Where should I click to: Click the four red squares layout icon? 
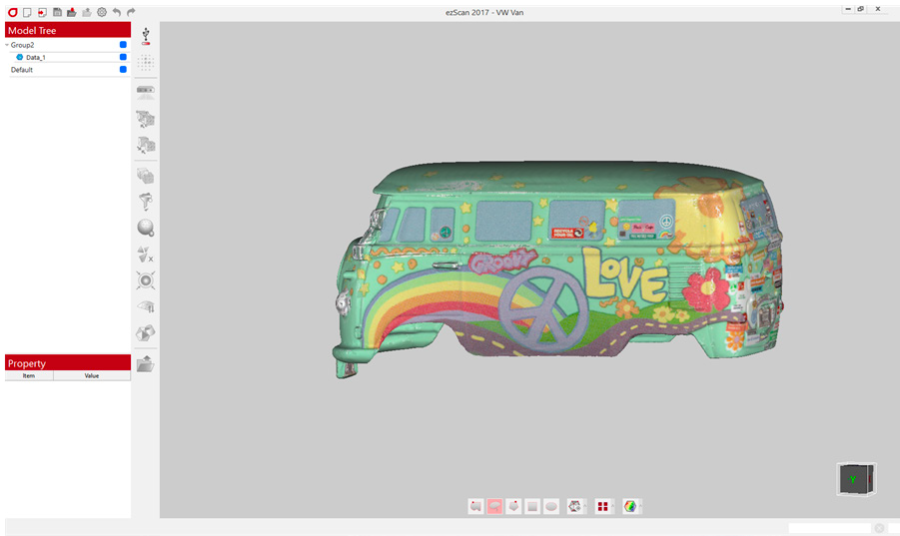(602, 506)
